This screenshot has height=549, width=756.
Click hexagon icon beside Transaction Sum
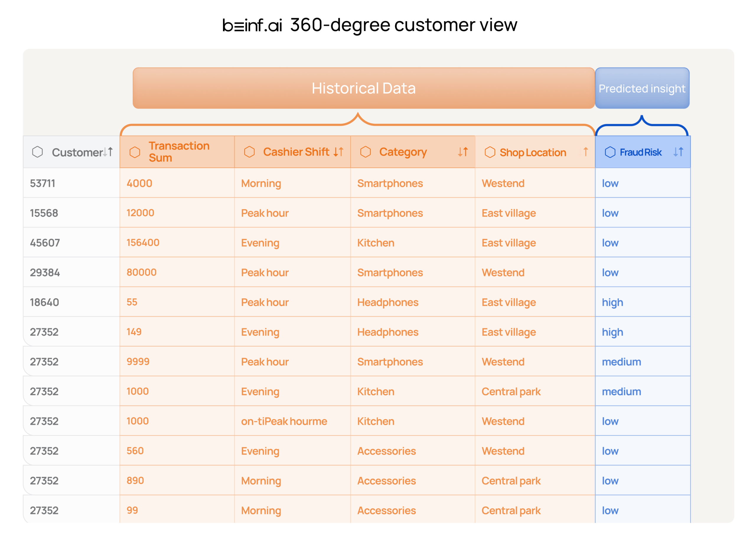pos(135,152)
